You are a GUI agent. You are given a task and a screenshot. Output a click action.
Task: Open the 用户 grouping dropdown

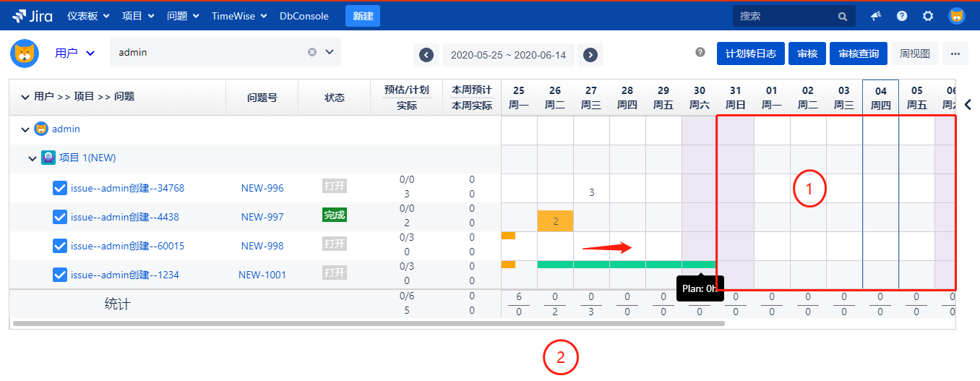click(x=75, y=53)
